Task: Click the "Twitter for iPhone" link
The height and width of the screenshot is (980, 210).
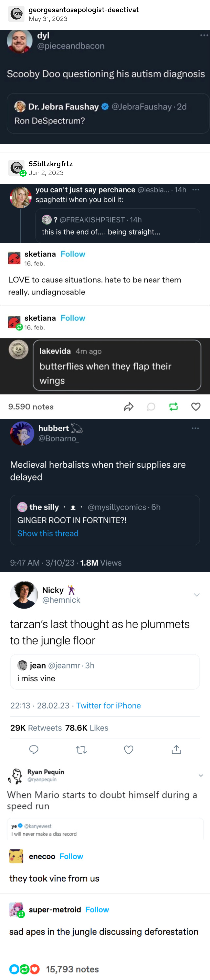Action: (x=109, y=705)
